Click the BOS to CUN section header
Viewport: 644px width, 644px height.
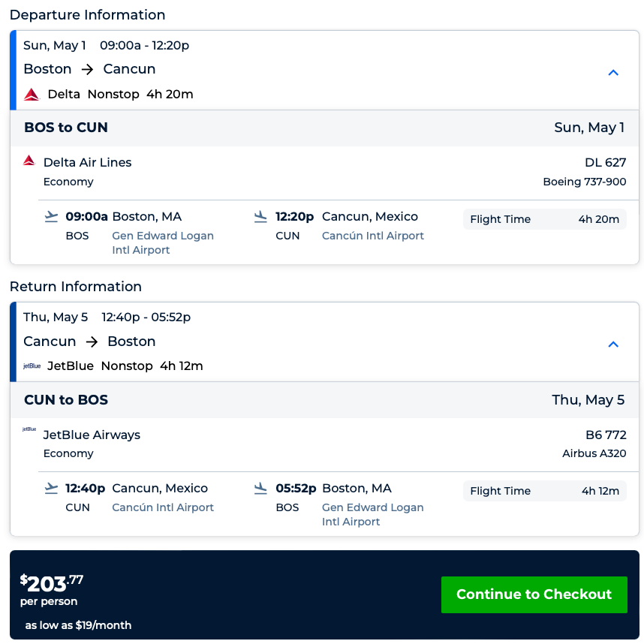[x=66, y=128]
